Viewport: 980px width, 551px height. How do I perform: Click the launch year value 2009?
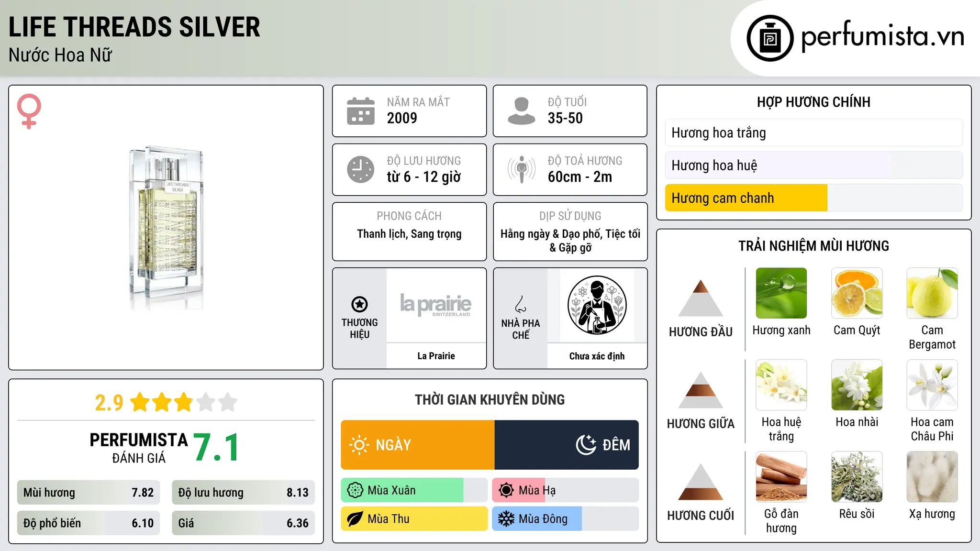pyautogui.click(x=402, y=118)
